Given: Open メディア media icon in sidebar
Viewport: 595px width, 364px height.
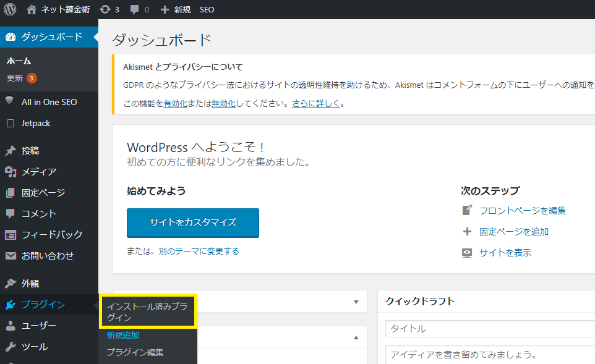Looking at the screenshot, I should [x=10, y=172].
